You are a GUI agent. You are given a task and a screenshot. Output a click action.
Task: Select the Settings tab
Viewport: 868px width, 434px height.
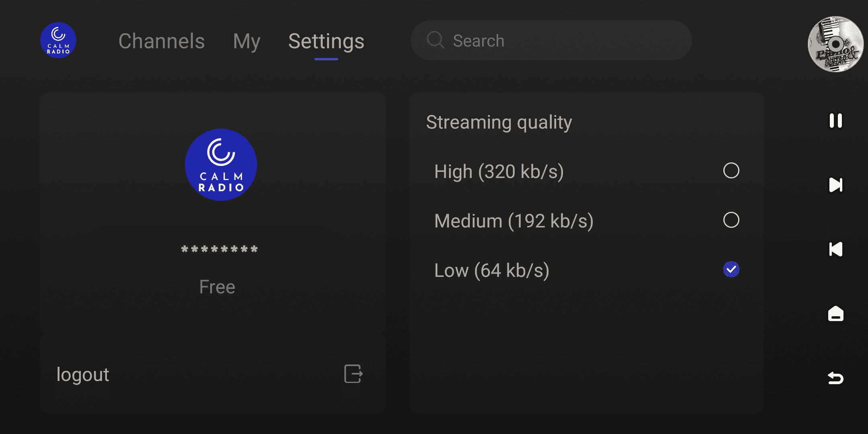coord(326,41)
